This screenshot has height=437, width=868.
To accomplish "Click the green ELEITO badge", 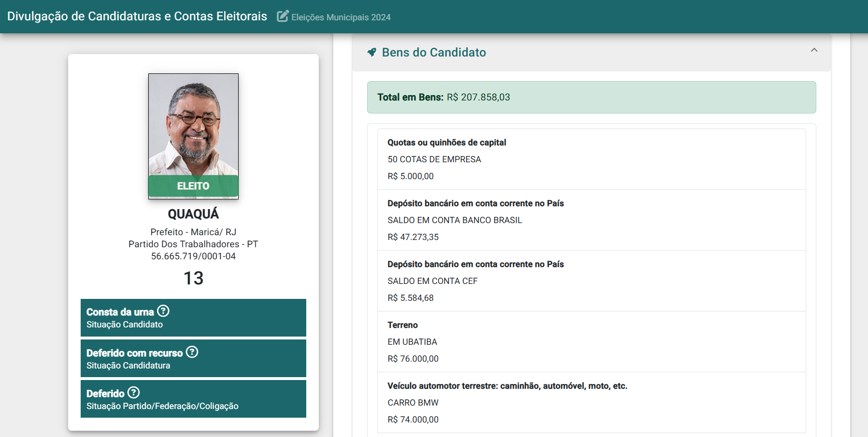I will tap(193, 186).
